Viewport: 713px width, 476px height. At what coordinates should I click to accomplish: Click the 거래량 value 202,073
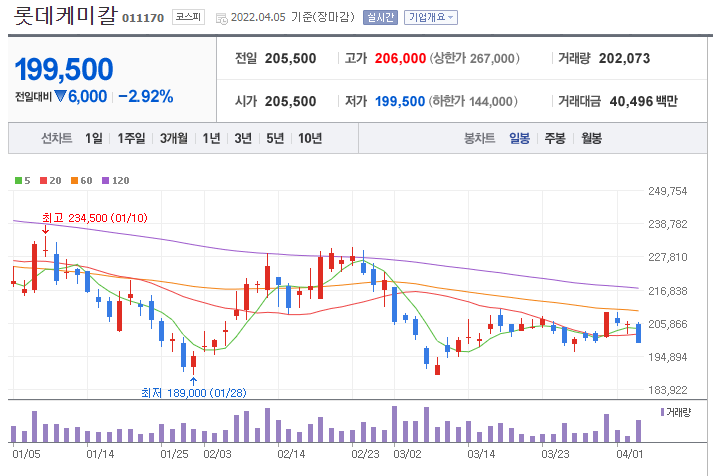pos(624,59)
